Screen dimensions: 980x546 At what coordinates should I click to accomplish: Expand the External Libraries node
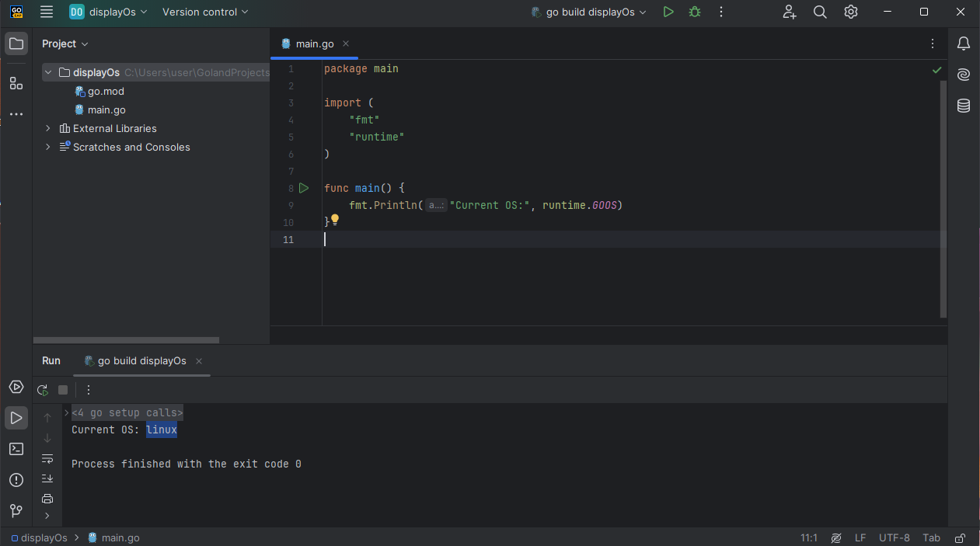coord(47,128)
